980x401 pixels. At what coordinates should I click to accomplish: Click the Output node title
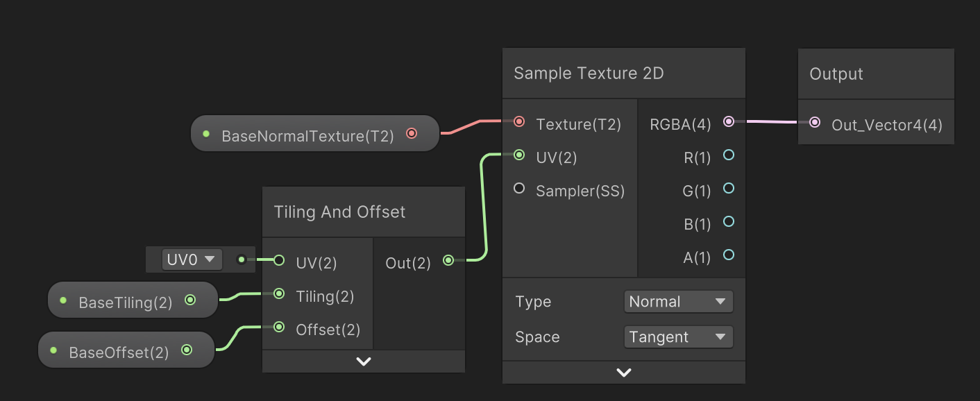pyautogui.click(x=836, y=74)
